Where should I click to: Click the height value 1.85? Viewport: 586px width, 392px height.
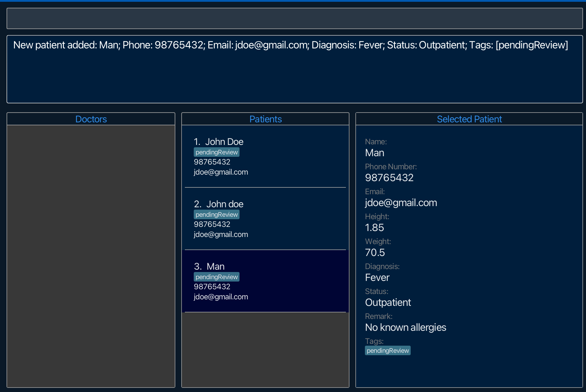tap(374, 227)
